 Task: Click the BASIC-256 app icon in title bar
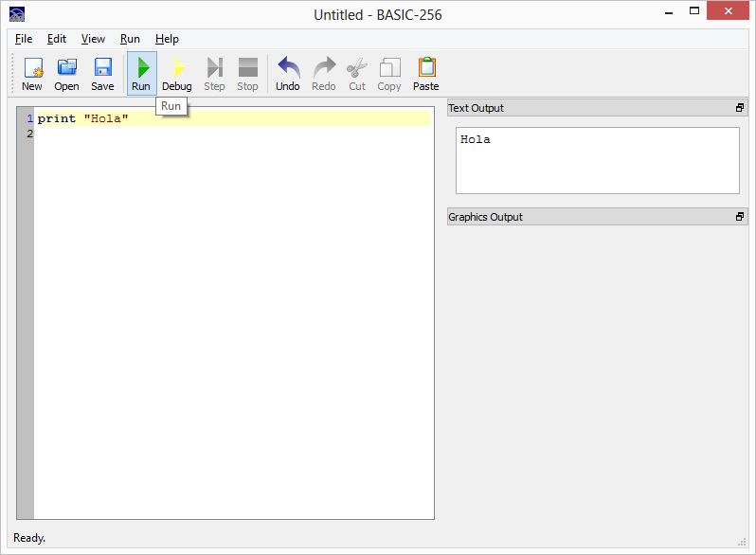coord(17,14)
